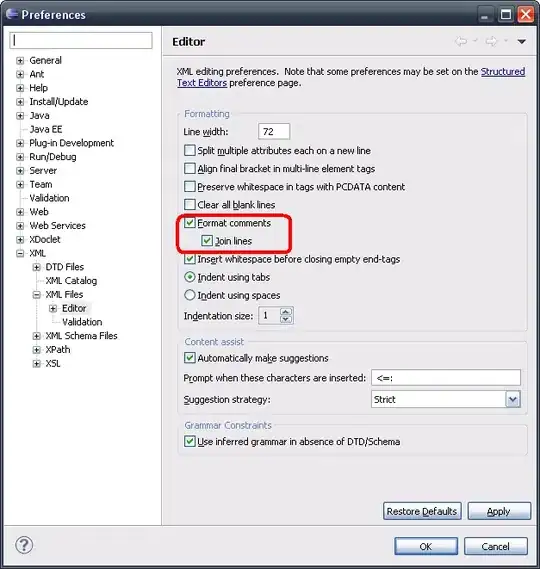Viewport: 540px width, 569px height.
Task: Open the Suggestion strategy dropdown
Action: (x=513, y=399)
